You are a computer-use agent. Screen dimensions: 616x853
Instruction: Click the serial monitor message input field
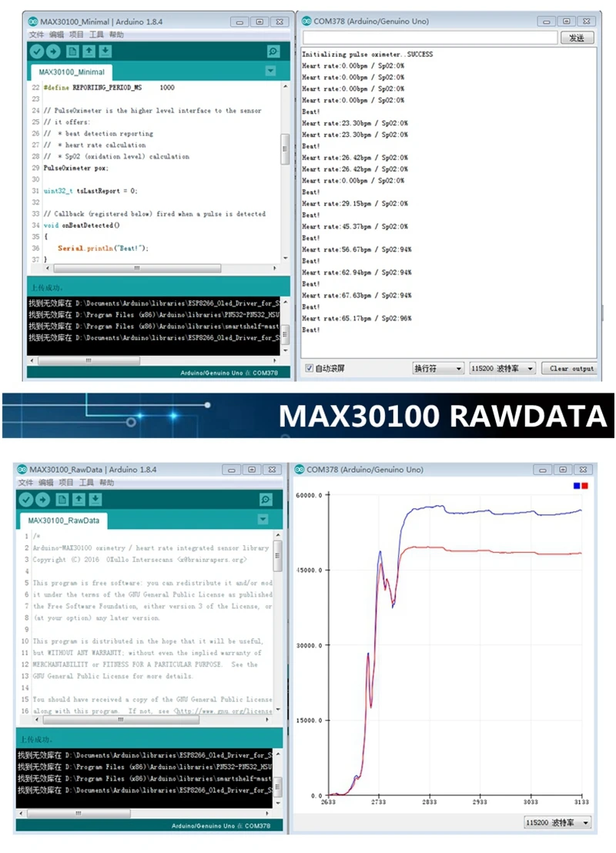pos(429,38)
